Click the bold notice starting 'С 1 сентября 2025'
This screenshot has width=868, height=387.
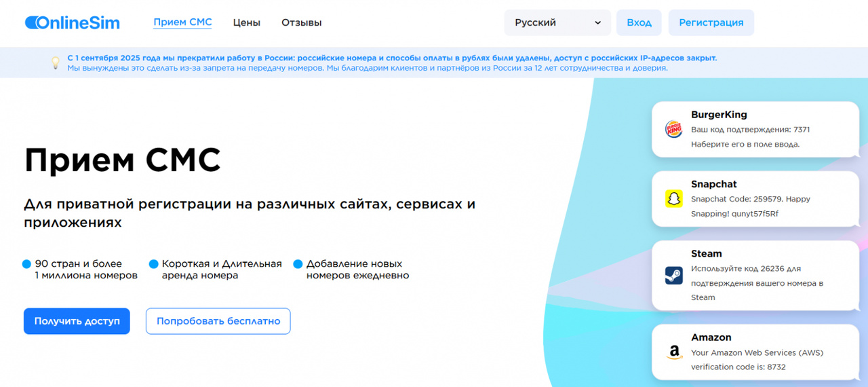tap(392, 58)
